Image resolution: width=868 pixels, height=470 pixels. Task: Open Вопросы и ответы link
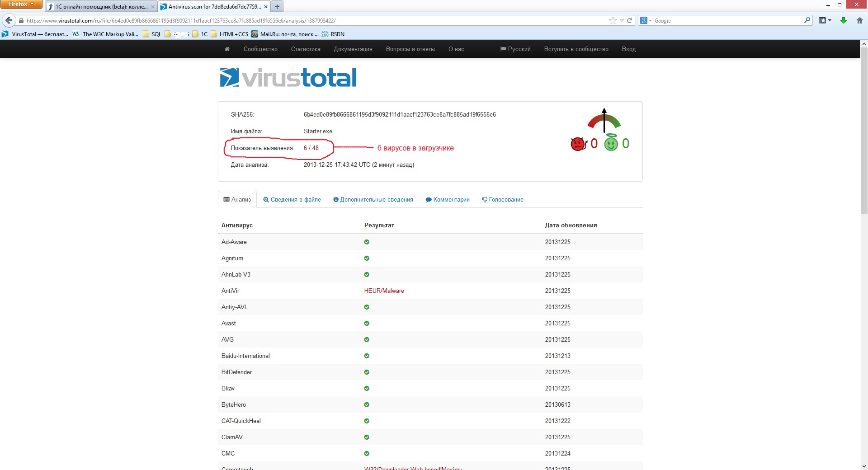coord(410,49)
